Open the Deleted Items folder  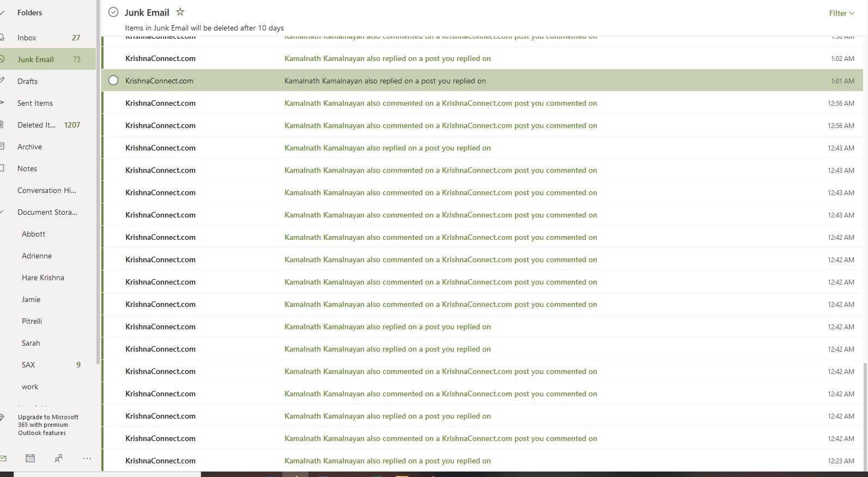[48, 125]
